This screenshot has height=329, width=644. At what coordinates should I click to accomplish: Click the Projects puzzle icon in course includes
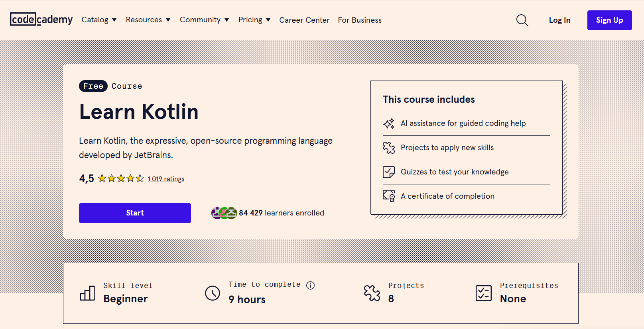pos(389,148)
